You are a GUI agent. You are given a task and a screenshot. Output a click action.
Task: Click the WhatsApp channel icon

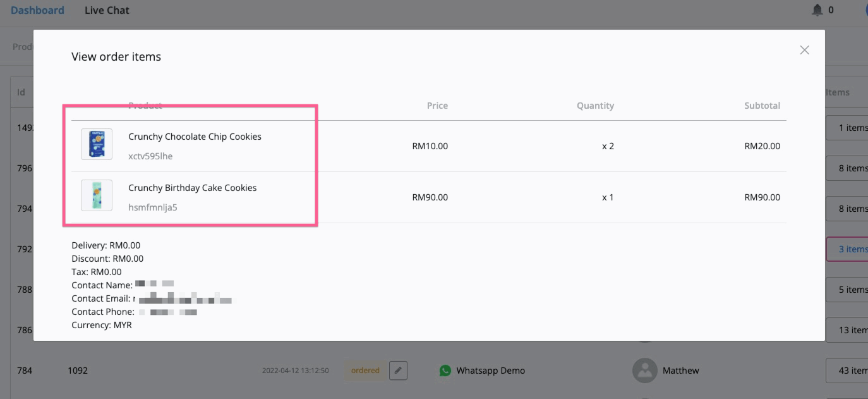click(446, 371)
